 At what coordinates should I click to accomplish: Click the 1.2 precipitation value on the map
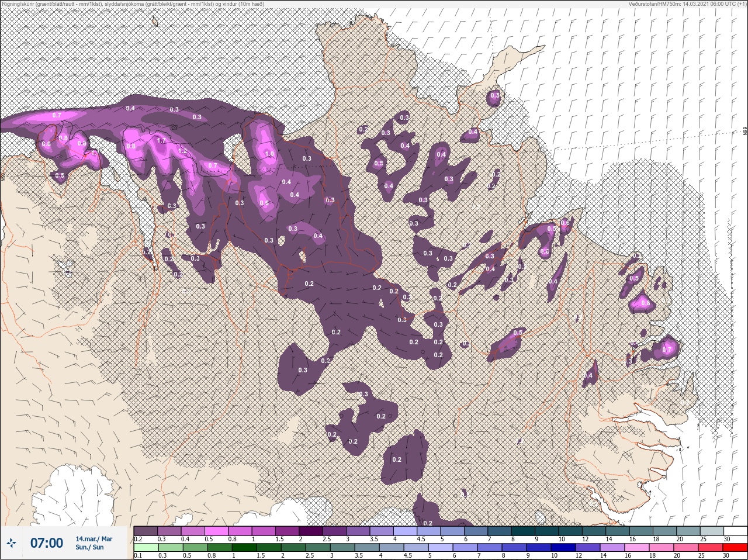coord(182,151)
